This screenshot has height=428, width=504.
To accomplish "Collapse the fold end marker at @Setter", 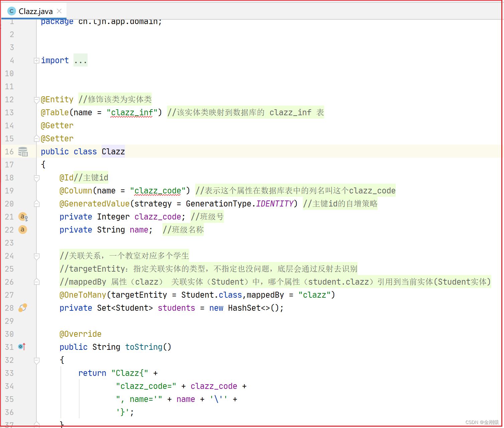I will point(37,138).
